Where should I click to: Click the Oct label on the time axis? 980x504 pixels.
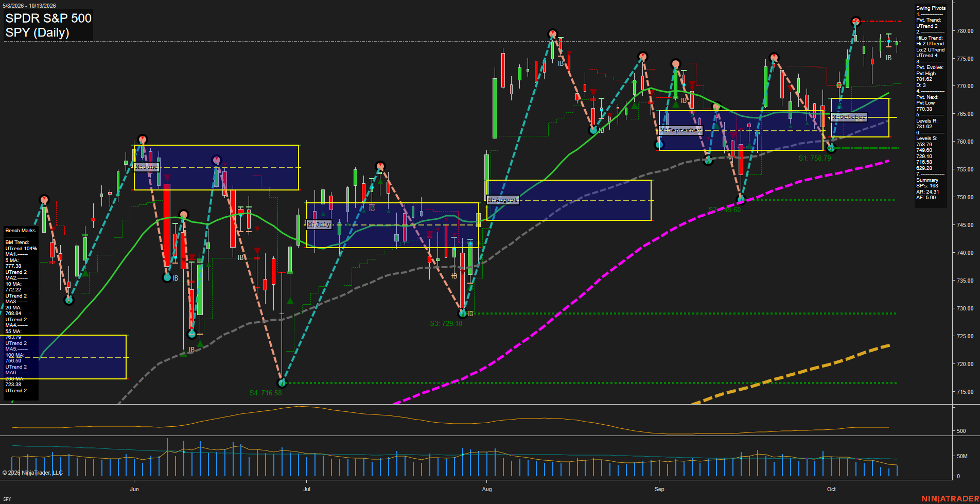point(831,489)
